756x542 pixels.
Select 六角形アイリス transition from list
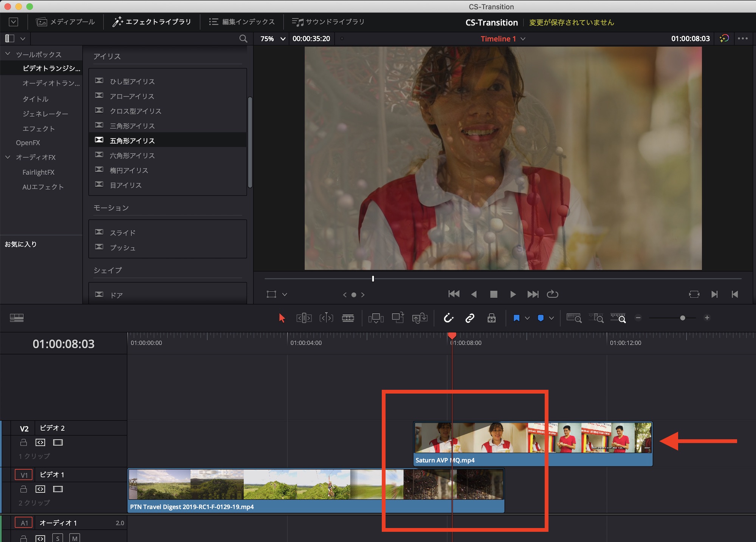click(x=132, y=155)
